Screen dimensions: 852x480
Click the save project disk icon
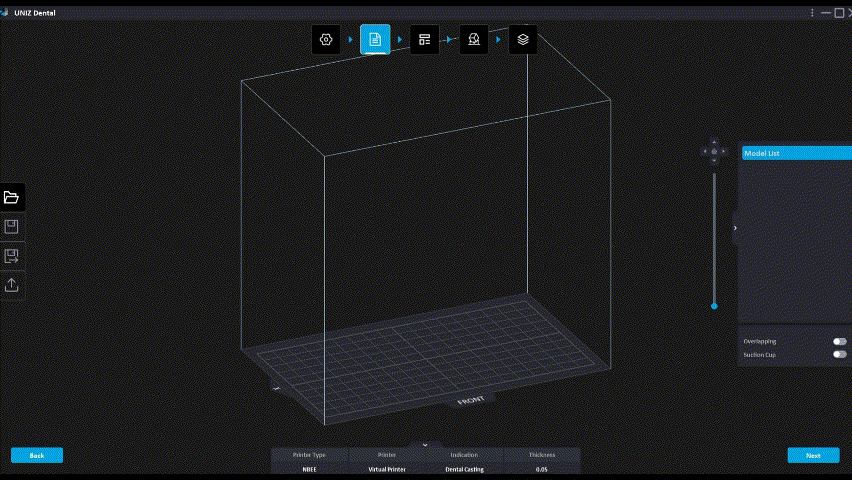[x=12, y=226]
